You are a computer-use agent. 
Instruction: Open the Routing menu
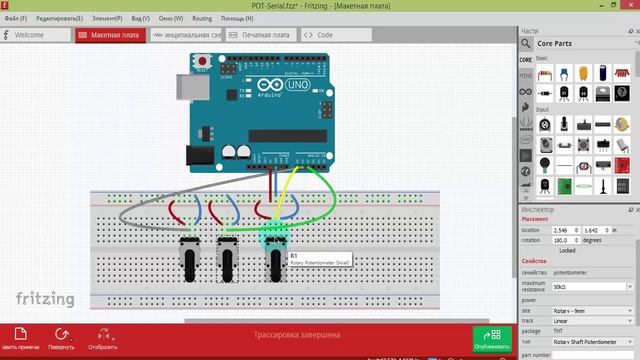click(202, 18)
